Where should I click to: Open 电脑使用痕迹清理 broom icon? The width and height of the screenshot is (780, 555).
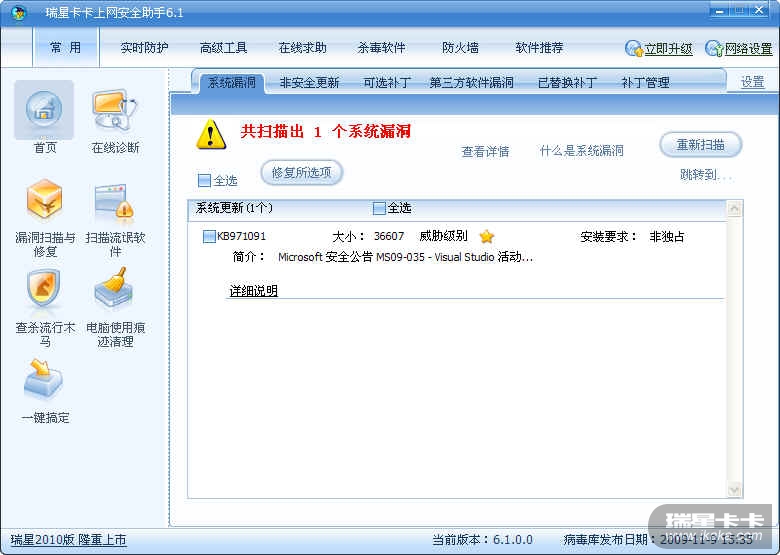tap(114, 287)
